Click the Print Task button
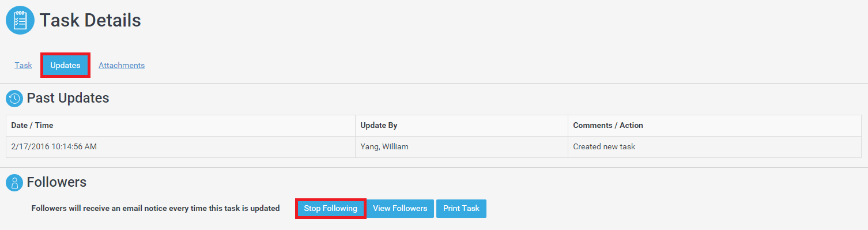The width and height of the screenshot is (868, 230). (x=461, y=208)
